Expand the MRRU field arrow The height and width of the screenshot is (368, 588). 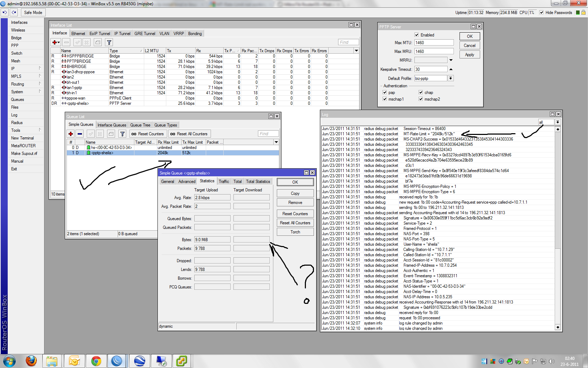(x=451, y=60)
